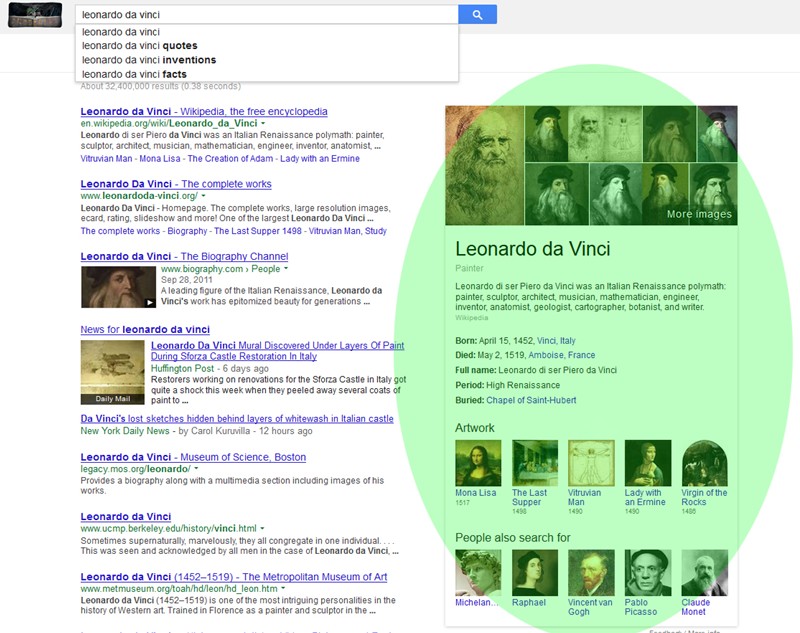This screenshot has width=800, height=633.
Task: Expand dropdown arrow beside www.leonardoda-vinci.org URL
Action: point(204,196)
